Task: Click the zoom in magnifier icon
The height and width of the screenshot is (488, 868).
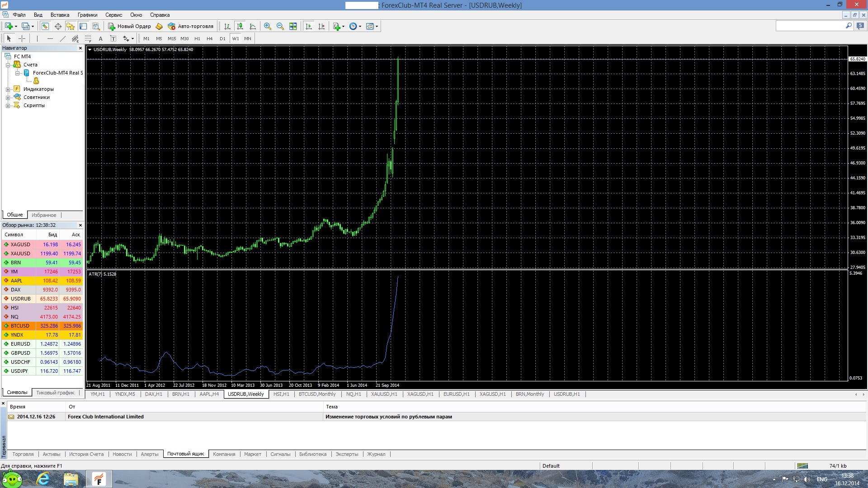Action: point(268,26)
